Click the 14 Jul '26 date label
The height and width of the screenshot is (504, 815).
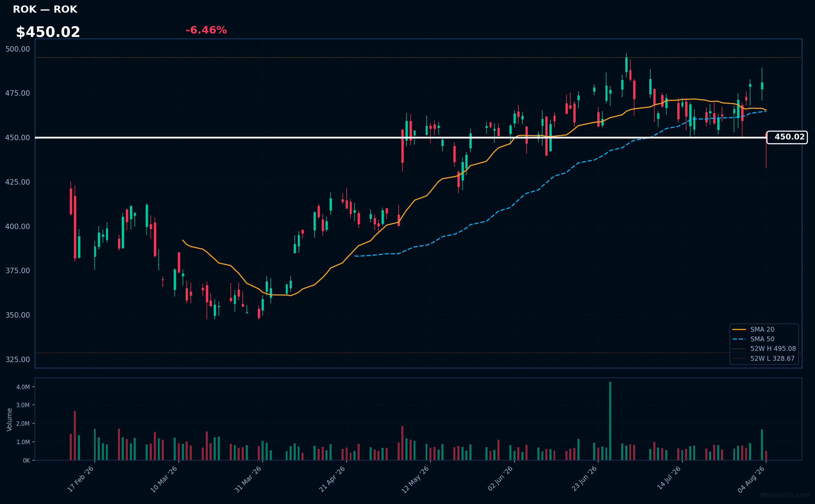(x=669, y=478)
